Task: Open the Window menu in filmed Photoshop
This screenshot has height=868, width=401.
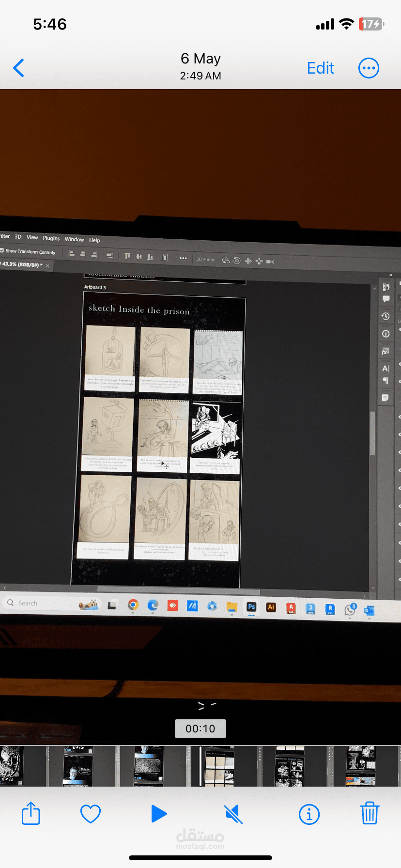Action: coord(74,239)
